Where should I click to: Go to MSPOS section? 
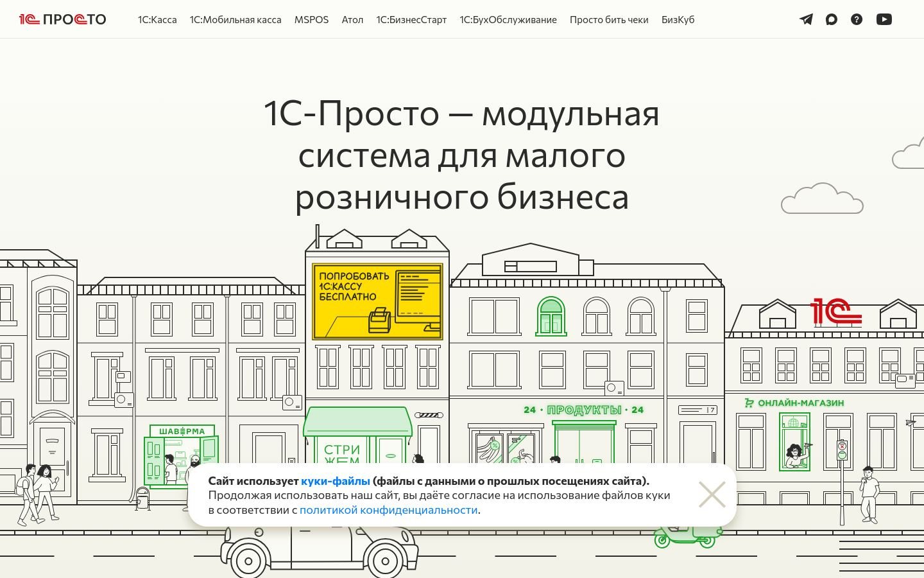pyautogui.click(x=311, y=20)
